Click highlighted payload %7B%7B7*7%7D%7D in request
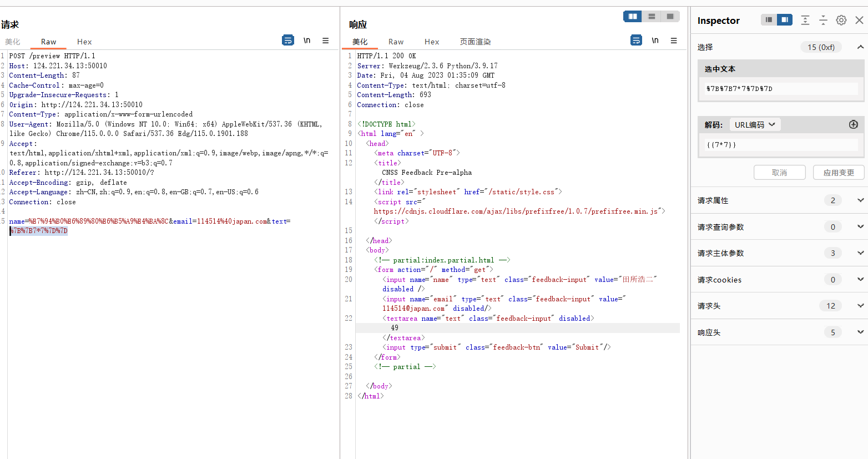 [x=39, y=231]
